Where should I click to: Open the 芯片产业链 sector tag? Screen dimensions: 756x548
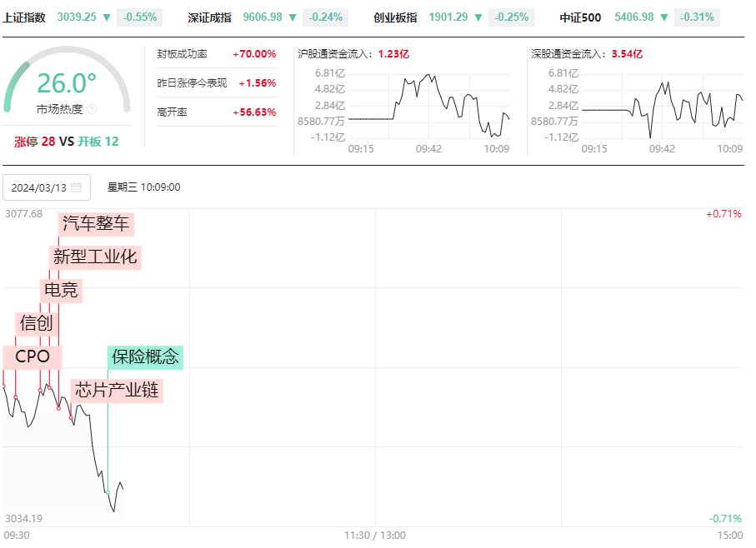(117, 390)
